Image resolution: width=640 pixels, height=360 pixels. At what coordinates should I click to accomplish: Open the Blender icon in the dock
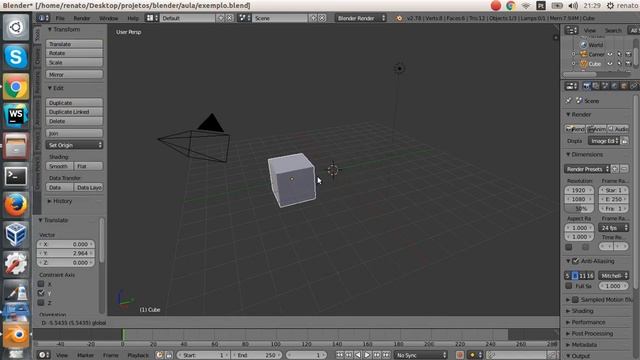16,336
